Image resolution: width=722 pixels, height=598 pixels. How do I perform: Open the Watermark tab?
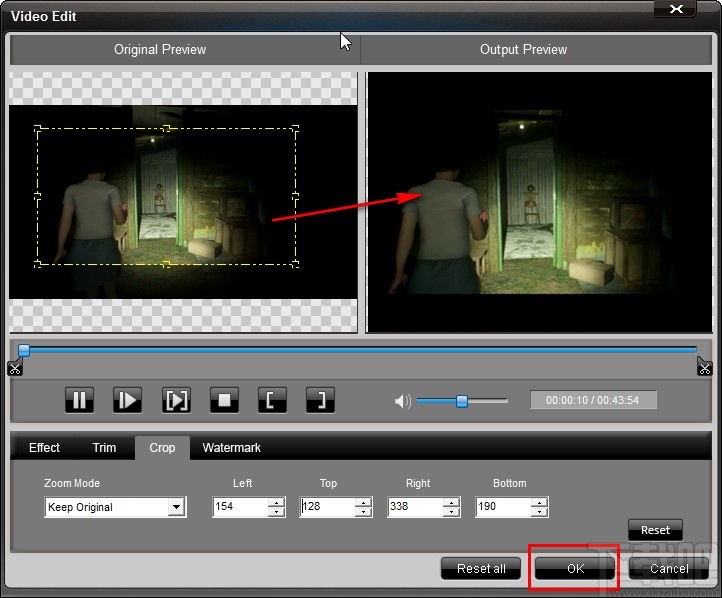(232, 447)
